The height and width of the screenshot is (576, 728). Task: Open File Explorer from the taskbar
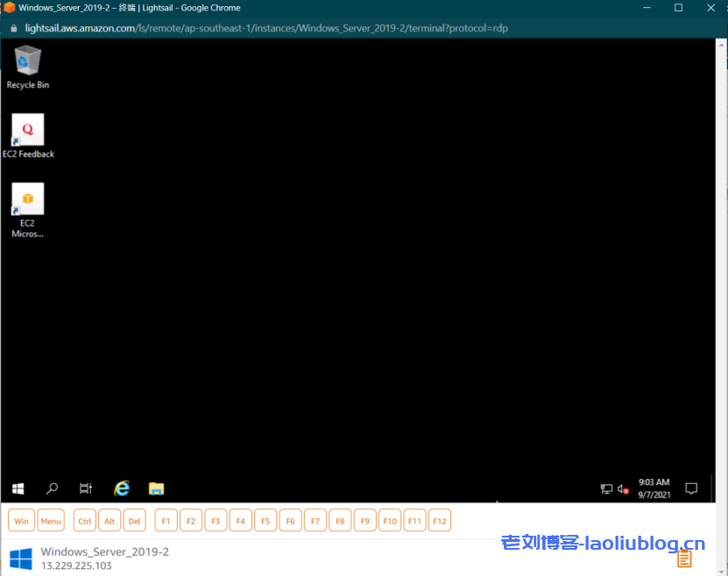click(157, 488)
